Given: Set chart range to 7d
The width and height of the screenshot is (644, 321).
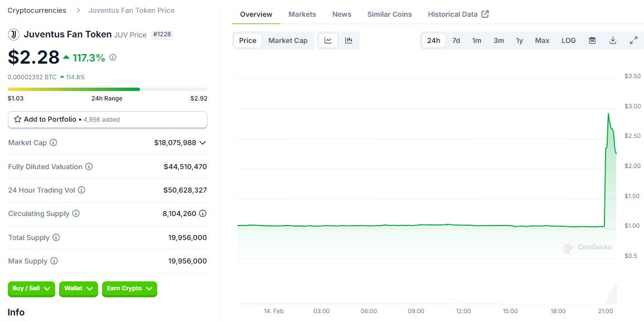Looking at the screenshot, I should [x=456, y=40].
